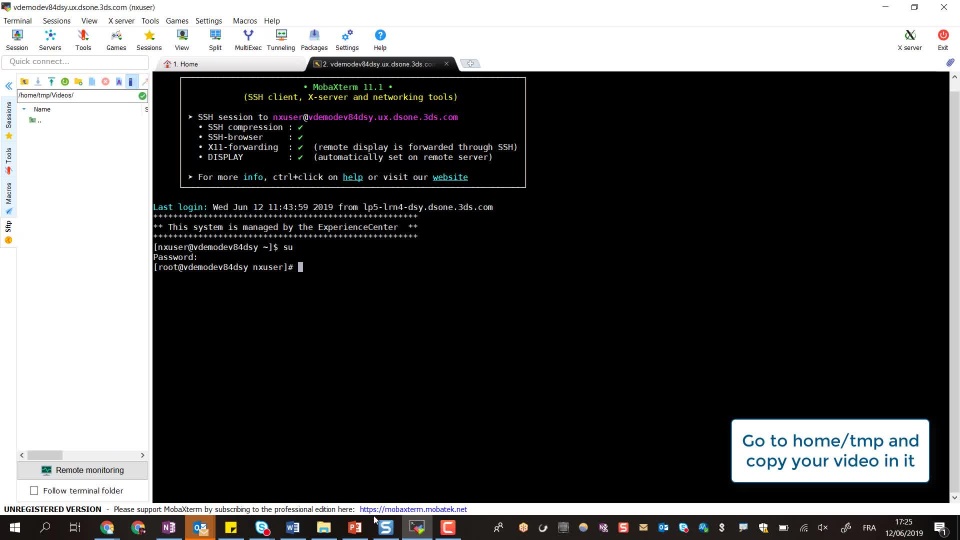The image size is (960, 540).
Task: Confirm path with green checkmark icon
Action: point(142,96)
